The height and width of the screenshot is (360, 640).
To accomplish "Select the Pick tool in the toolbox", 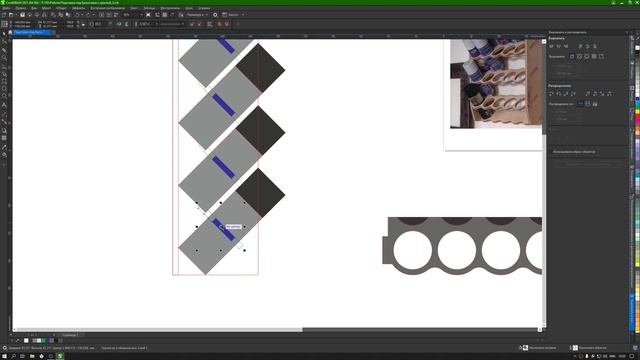I will (x=4, y=33).
